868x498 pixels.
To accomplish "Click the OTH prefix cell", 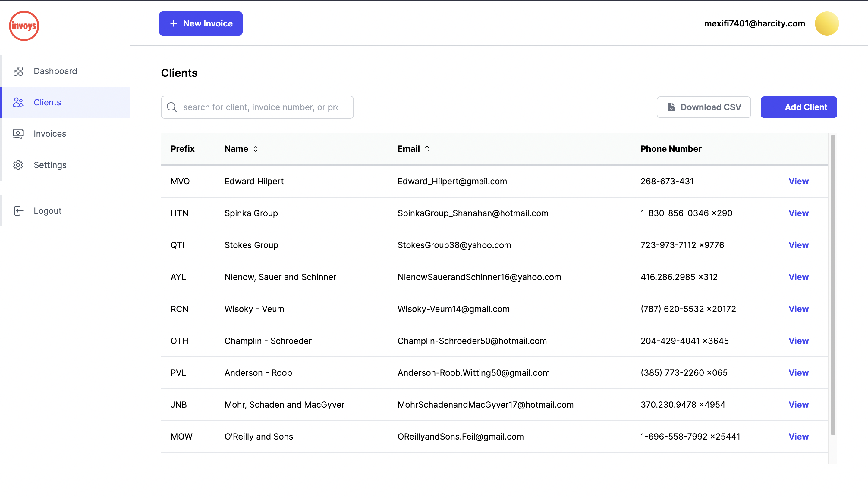I will (x=179, y=341).
